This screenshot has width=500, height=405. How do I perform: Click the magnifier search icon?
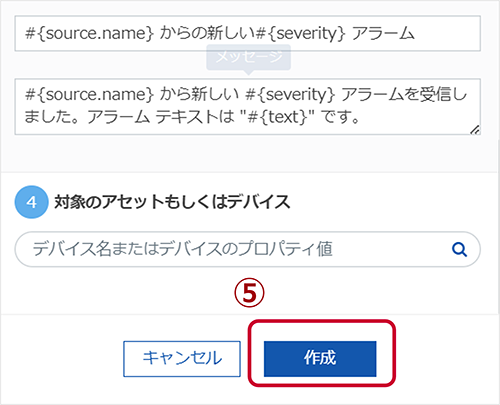(459, 249)
